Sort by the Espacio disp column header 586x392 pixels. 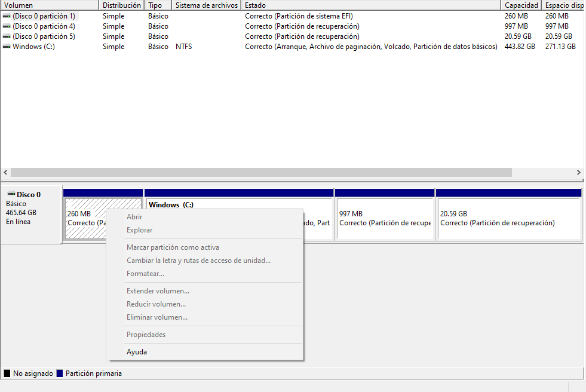pos(563,5)
